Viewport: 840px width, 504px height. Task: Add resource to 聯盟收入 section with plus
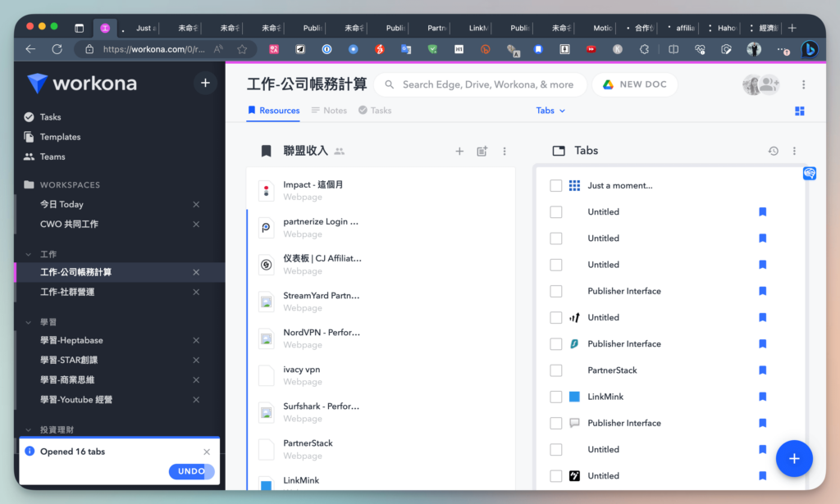(x=459, y=152)
